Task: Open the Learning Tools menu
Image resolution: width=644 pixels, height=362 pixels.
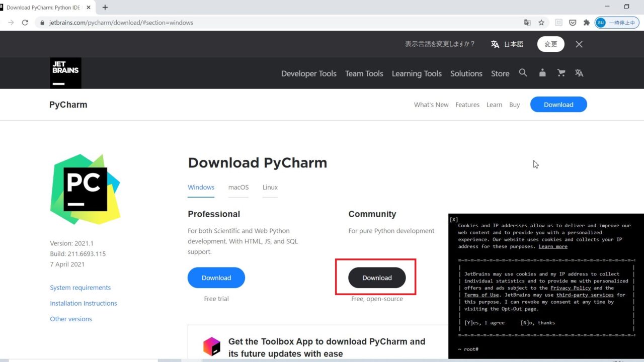Action: [417, 73]
